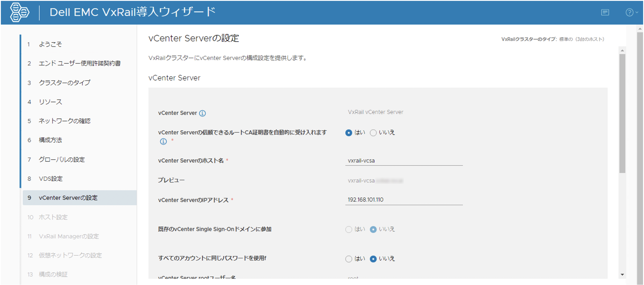Select いいえ for same password on all accounts
The image size is (644, 285).
(x=373, y=259)
